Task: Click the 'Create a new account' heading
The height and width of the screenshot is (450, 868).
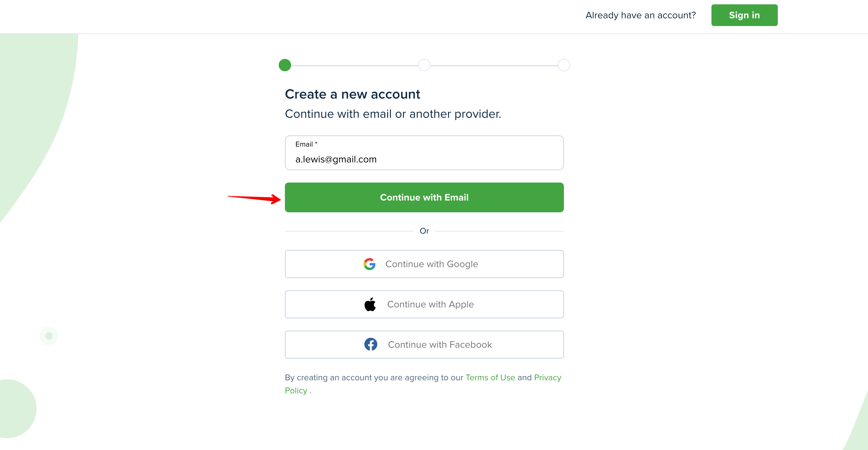Action: [x=352, y=94]
